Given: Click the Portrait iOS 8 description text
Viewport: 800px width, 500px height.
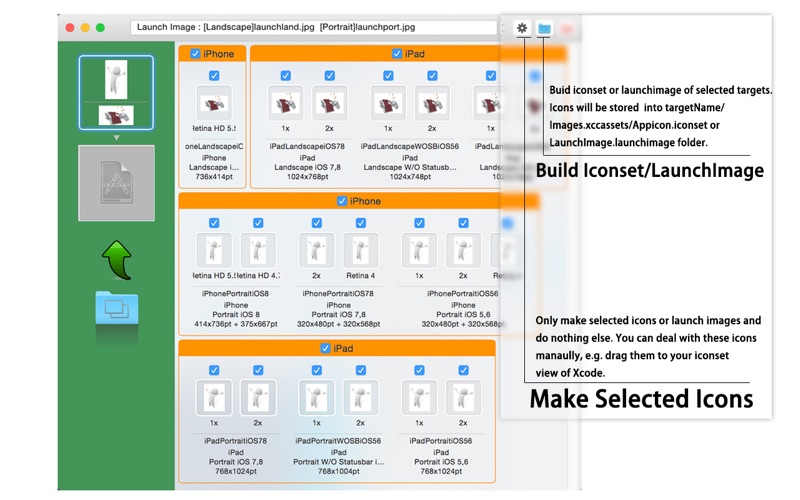Looking at the screenshot, I should pyautogui.click(x=236, y=314).
